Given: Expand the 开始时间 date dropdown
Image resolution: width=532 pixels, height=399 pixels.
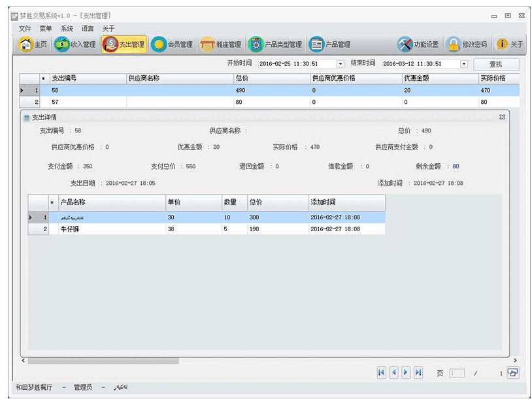Looking at the screenshot, I should [x=341, y=64].
